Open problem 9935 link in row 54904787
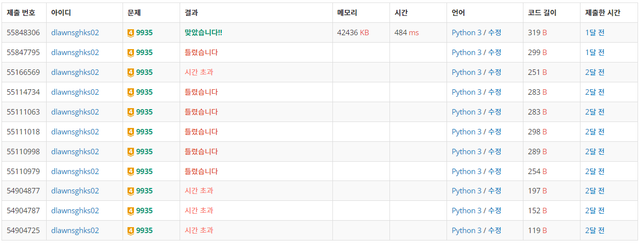 tap(144, 211)
